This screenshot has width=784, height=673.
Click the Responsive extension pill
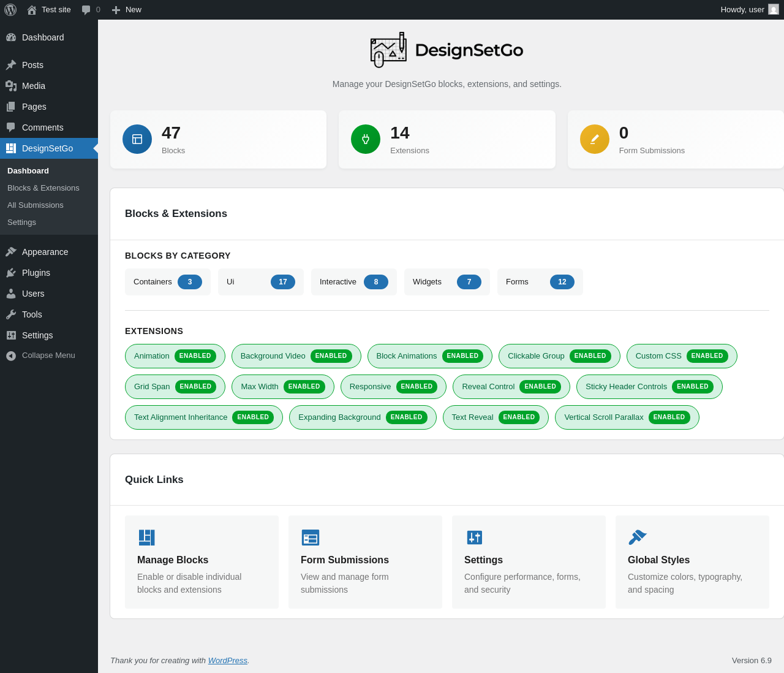tap(393, 387)
